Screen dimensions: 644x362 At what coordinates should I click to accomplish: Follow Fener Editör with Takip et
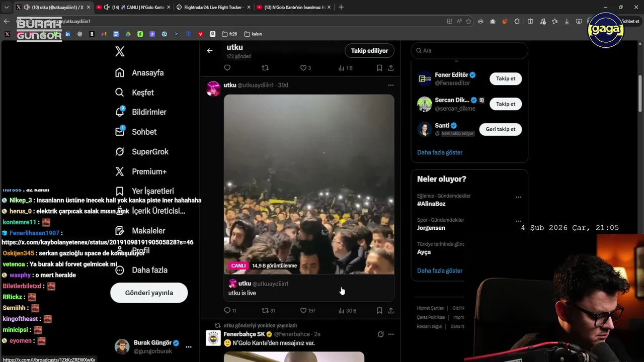(x=506, y=79)
